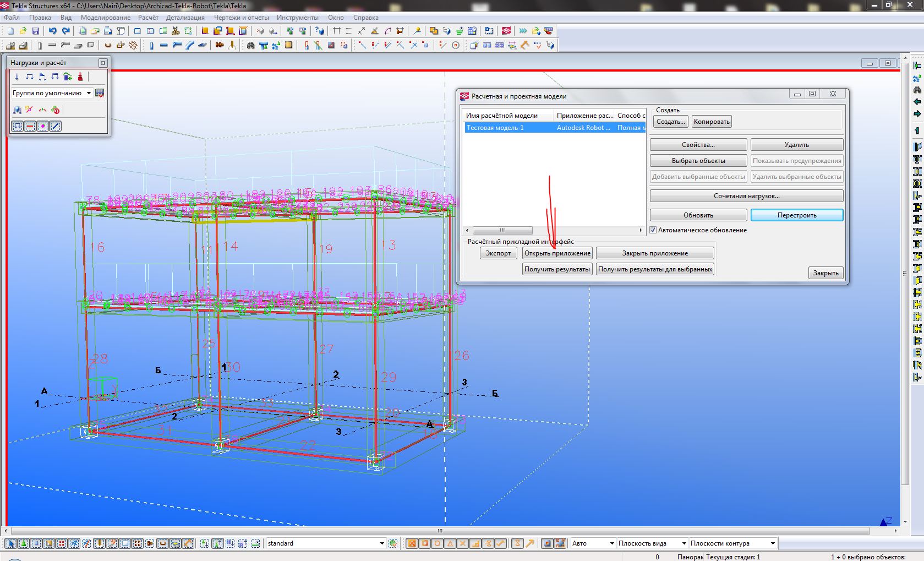The width and height of the screenshot is (924, 561).
Task: Open the Моделирование menu
Action: pos(106,18)
